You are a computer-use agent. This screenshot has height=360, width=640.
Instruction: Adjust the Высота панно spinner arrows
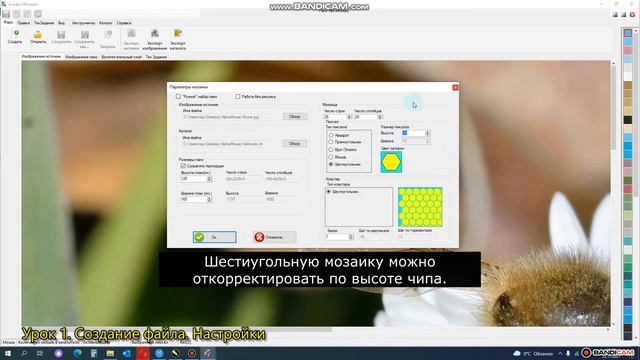(x=209, y=179)
